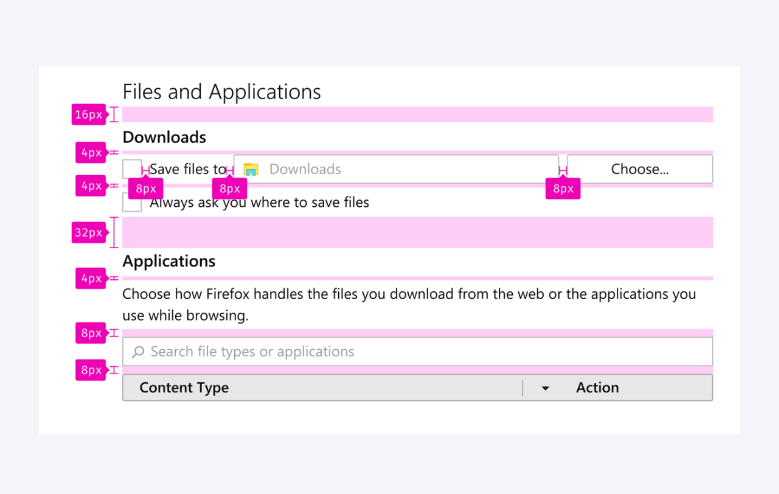
Task: Select the Applications section heading
Action: (169, 261)
